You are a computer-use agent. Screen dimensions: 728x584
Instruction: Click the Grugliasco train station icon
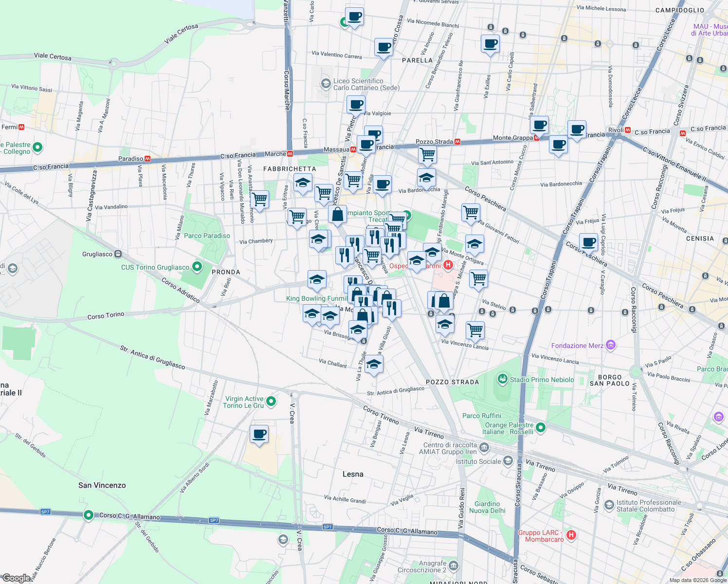pos(118,254)
